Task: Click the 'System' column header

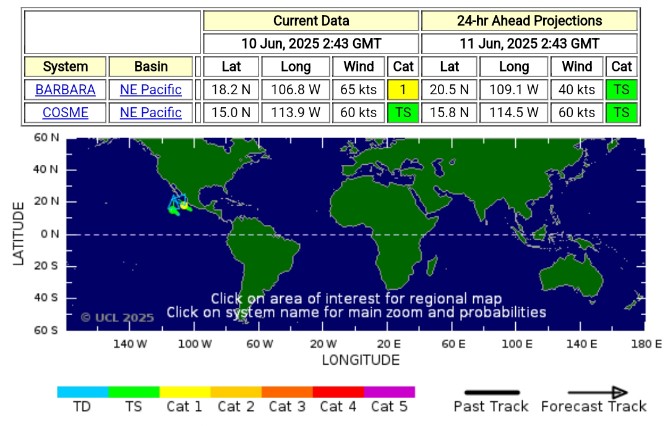Action: pyautogui.click(x=65, y=66)
